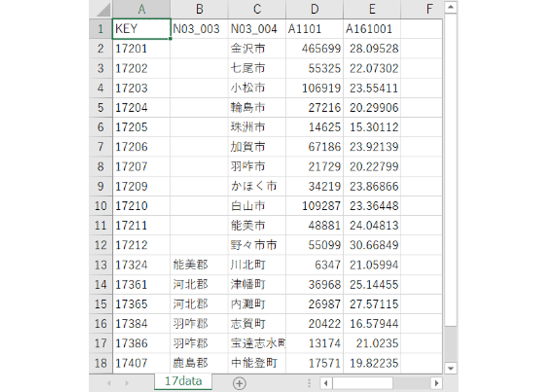The height and width of the screenshot is (392, 549).
Task: Select cell 中能登町
Action: click(257, 363)
